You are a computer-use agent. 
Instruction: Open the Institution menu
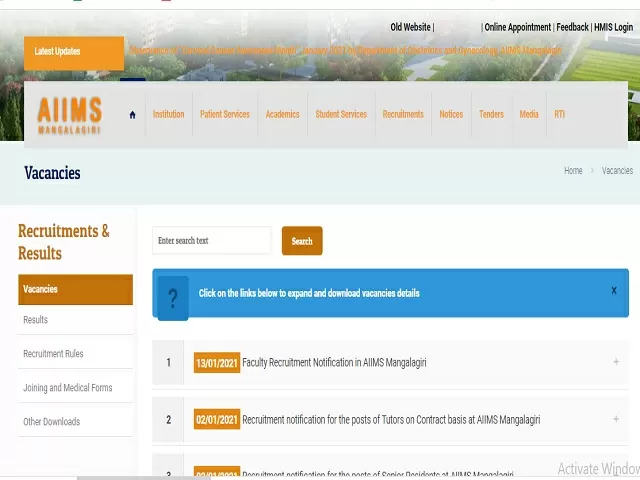169,114
